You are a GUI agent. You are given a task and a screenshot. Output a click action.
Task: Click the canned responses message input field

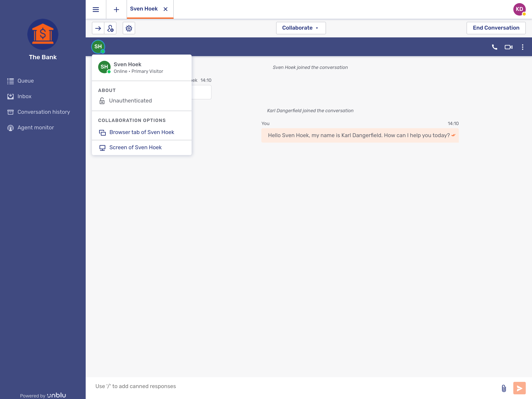(289, 386)
